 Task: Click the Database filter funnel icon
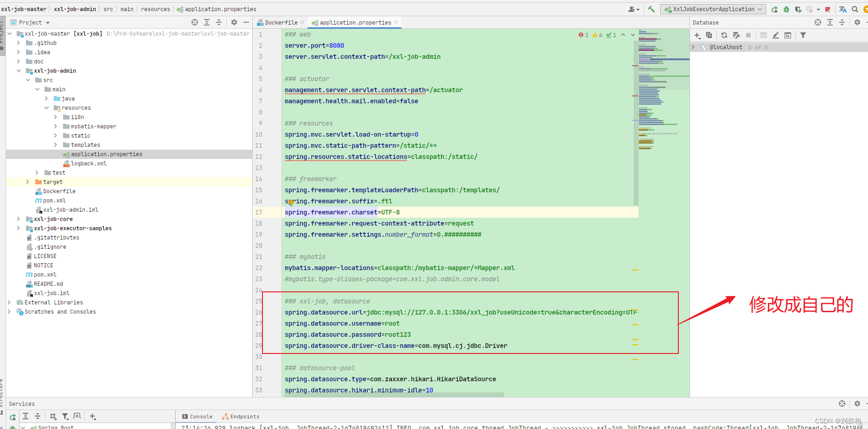click(803, 35)
